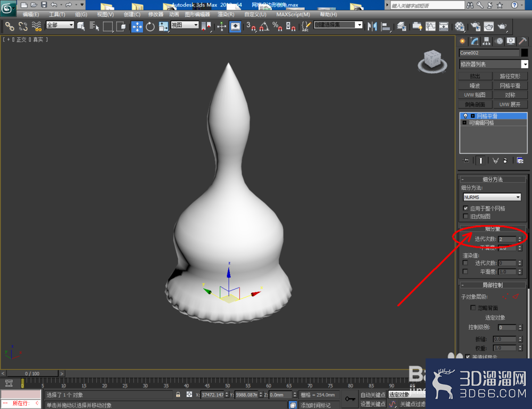
Task: Enable render 平滑度 checkbox
Action: tap(465, 272)
